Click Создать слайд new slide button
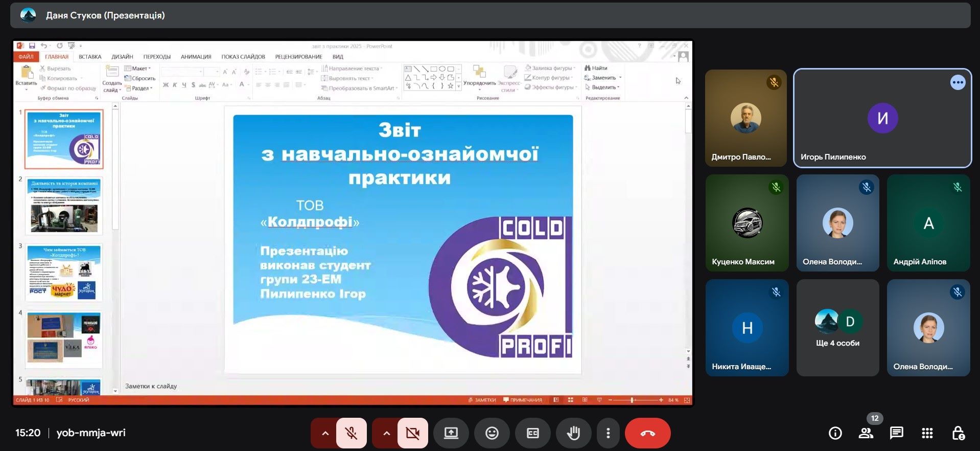This screenshot has width=980, height=451. (x=112, y=78)
